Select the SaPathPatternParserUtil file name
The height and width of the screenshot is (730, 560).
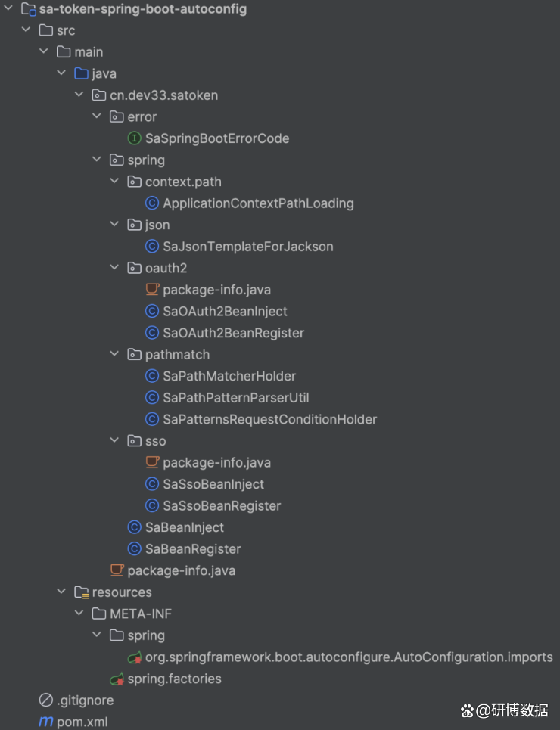point(236,398)
